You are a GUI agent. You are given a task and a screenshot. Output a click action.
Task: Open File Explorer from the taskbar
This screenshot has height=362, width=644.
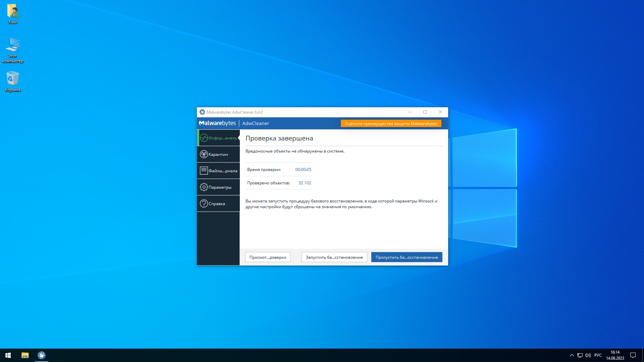(25, 355)
